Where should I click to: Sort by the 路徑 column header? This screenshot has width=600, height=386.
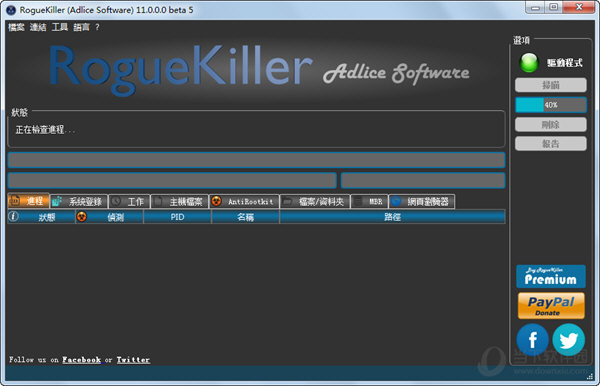click(393, 217)
